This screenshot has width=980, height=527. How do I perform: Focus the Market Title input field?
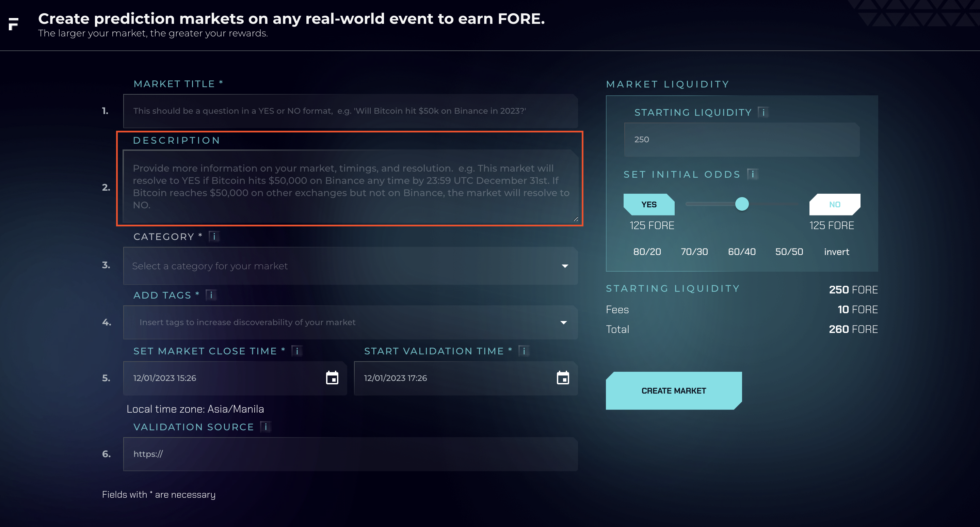350,111
